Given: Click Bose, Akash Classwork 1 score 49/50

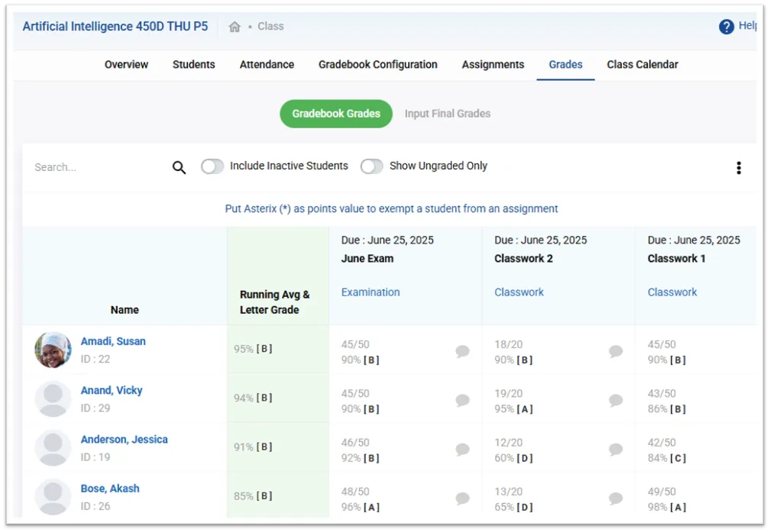Looking at the screenshot, I should 662,492.
